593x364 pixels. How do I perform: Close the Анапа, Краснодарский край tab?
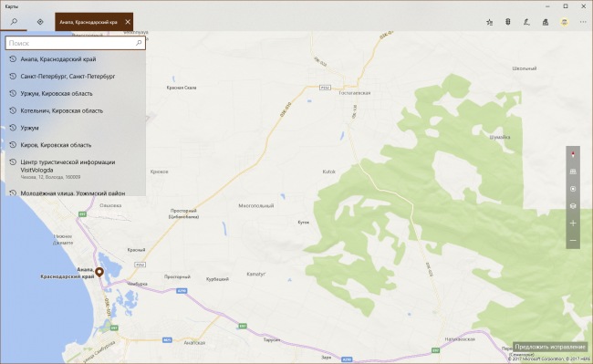[128, 22]
